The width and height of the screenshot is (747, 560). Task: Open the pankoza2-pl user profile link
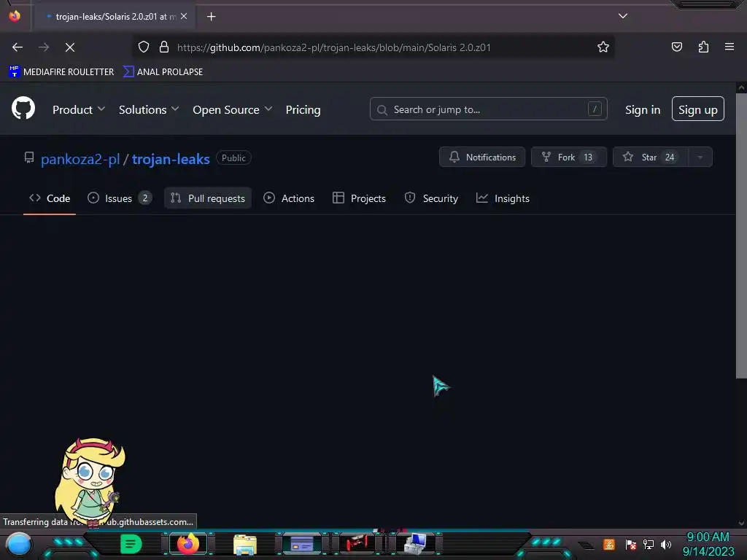point(80,159)
